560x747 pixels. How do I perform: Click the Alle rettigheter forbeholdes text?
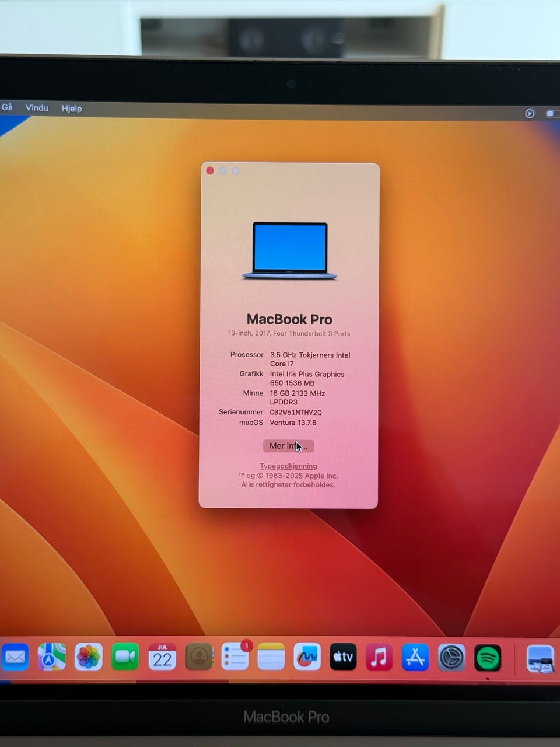(x=288, y=484)
